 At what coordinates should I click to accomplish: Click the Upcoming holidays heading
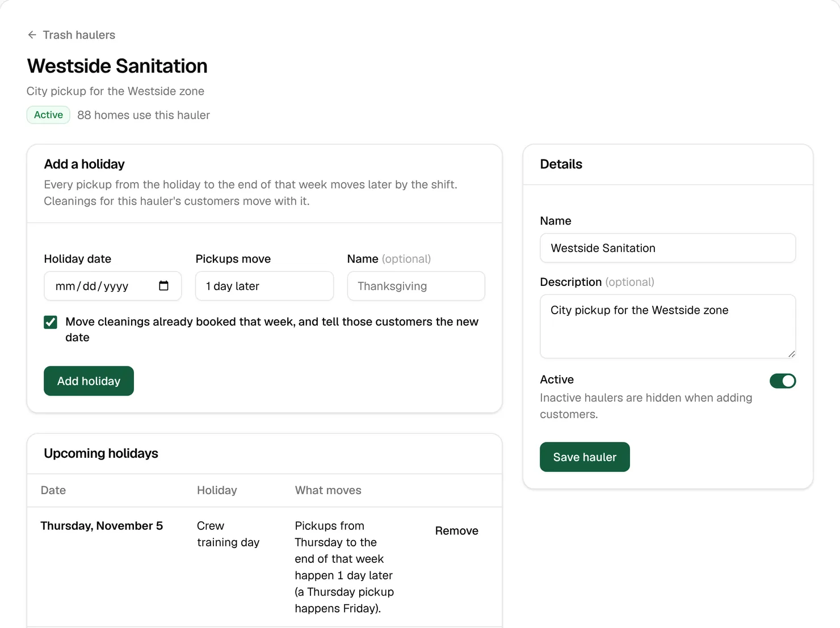(x=101, y=453)
